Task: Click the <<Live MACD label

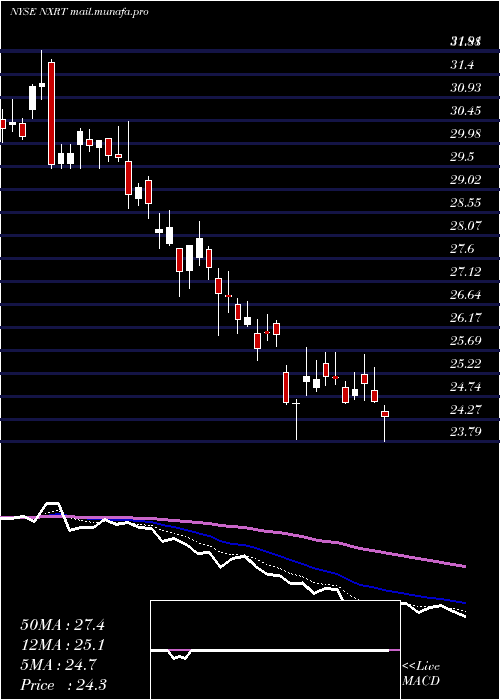Action: [421, 674]
